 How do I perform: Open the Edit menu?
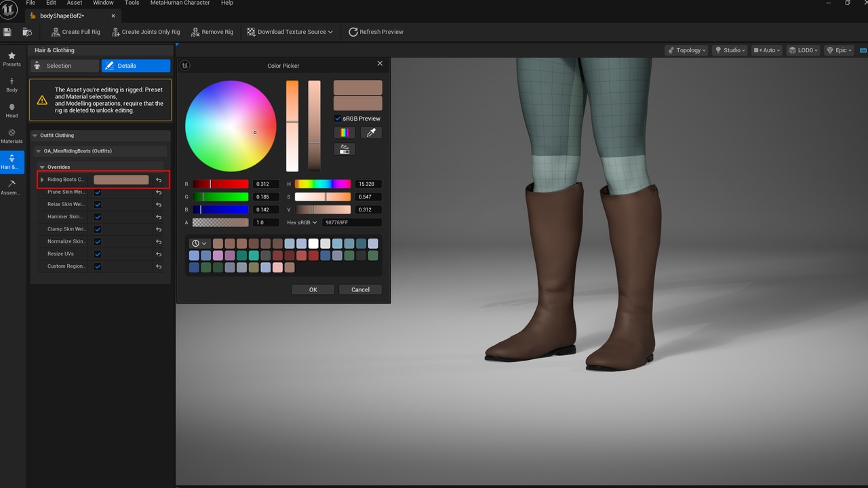point(51,3)
